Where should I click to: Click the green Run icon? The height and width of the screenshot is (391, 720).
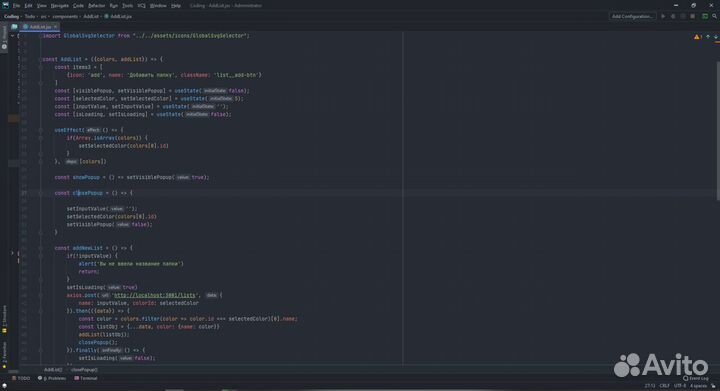click(x=663, y=16)
